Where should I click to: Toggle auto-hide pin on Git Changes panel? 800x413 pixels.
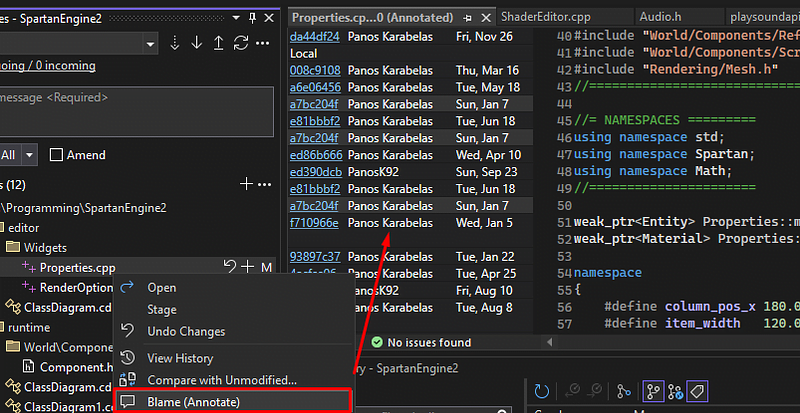[x=252, y=18]
